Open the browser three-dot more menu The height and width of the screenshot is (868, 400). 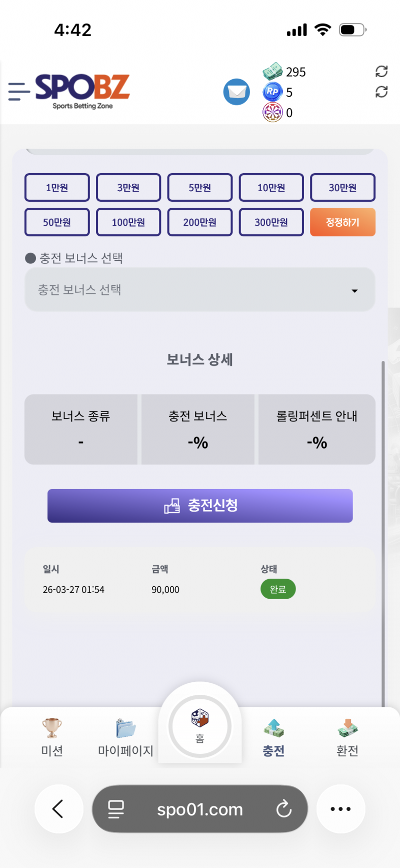pyautogui.click(x=340, y=809)
